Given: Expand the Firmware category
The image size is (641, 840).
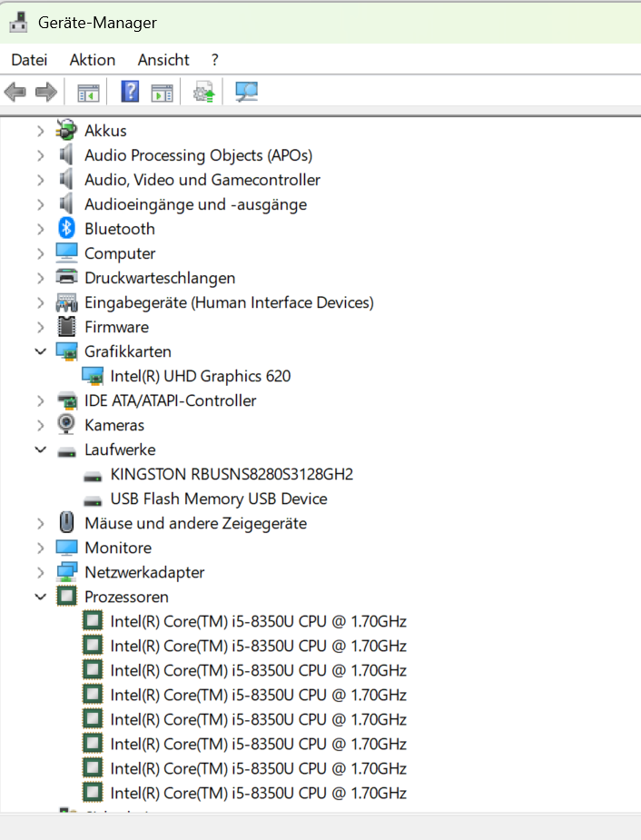Looking at the screenshot, I should (40, 327).
